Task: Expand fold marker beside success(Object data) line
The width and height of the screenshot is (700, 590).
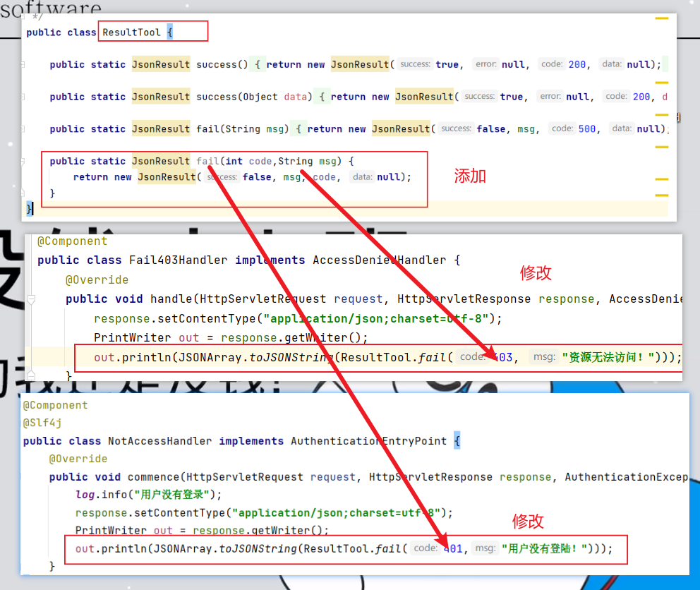Action: tap(23, 97)
